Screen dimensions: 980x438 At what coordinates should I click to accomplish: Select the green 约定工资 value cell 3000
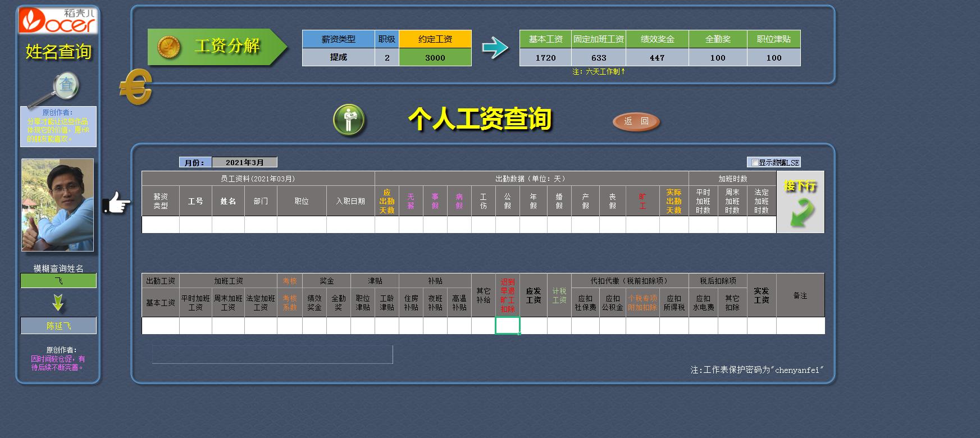tap(435, 57)
